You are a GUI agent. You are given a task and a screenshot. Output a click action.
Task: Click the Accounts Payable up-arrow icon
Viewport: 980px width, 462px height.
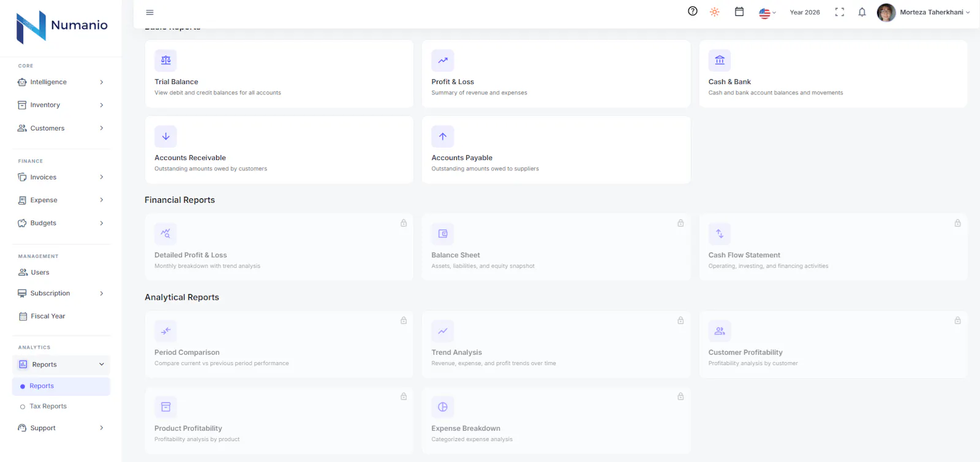(x=443, y=137)
